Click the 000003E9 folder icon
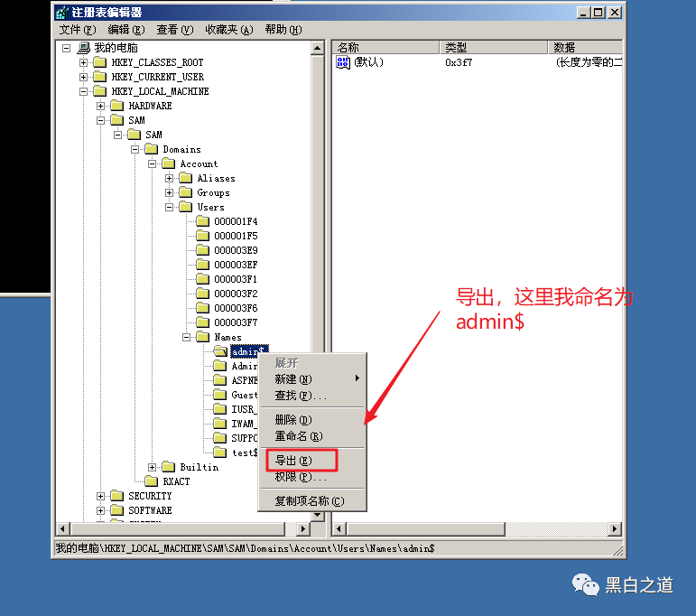This screenshot has width=696, height=616. coord(203,250)
